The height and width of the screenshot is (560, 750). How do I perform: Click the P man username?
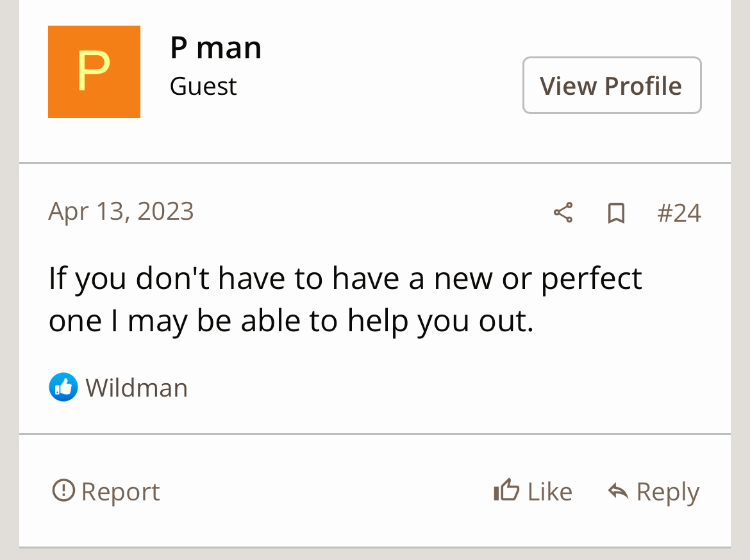point(215,47)
